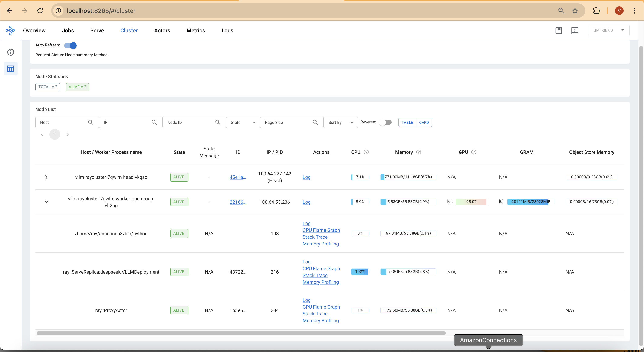Enable the Reverse sort toggle
644x352 pixels.
coord(385,122)
